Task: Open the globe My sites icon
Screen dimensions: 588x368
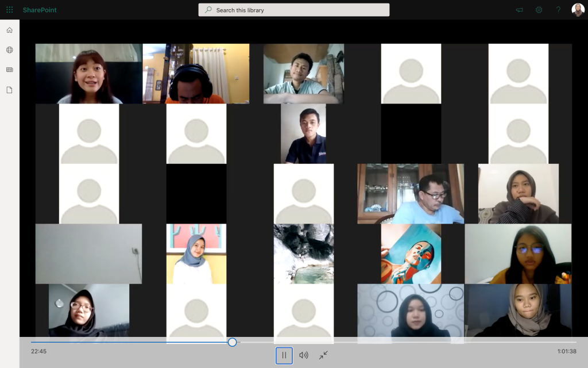Action: coord(10,50)
